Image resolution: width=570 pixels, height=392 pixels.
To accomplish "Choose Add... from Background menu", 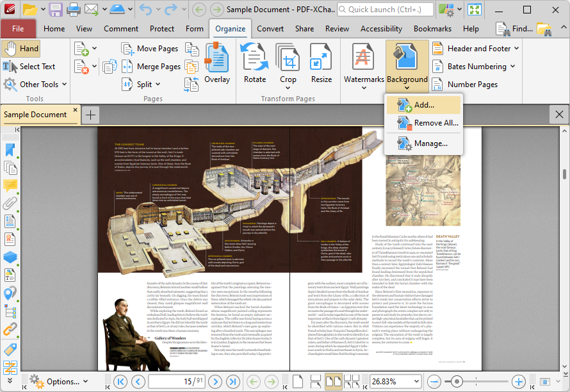I will tap(423, 105).
